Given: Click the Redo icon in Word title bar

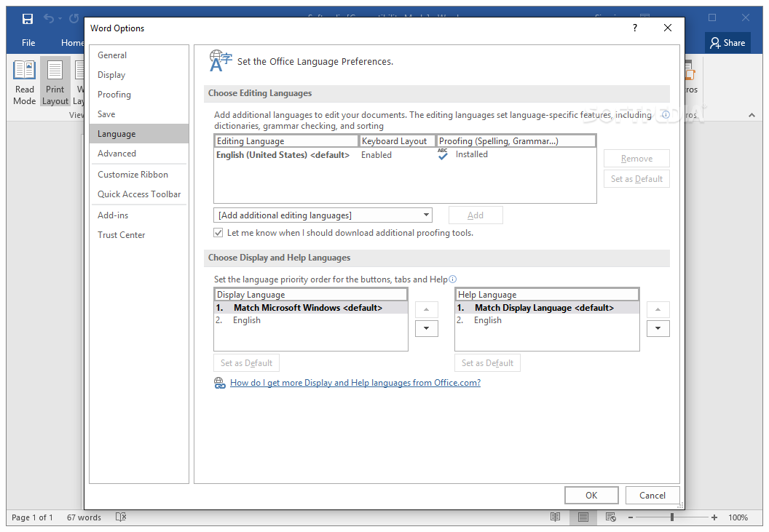Looking at the screenshot, I should [x=74, y=19].
